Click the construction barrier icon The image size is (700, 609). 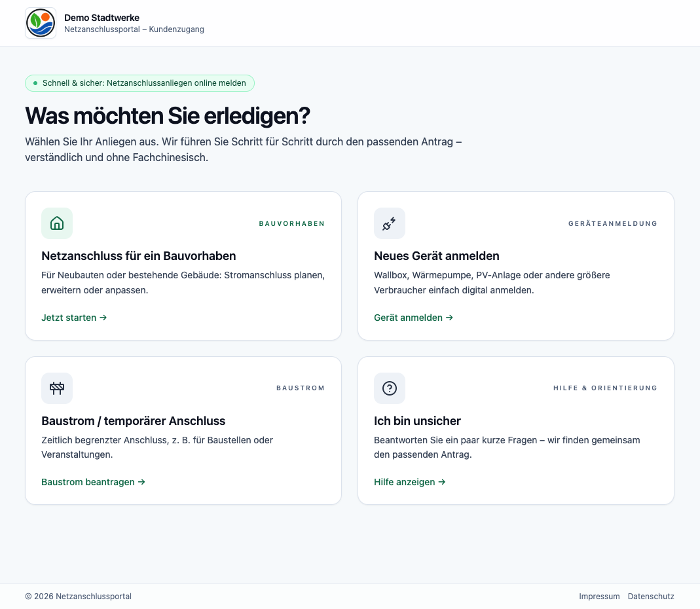tap(57, 388)
